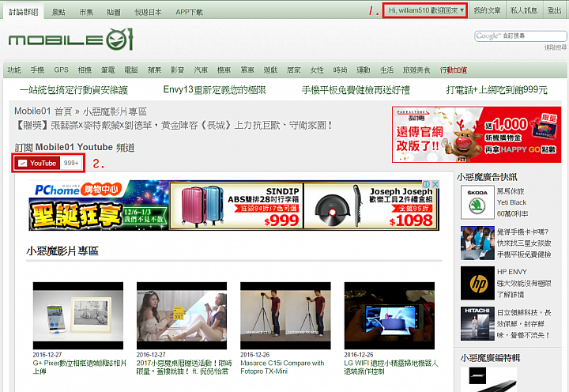
Task: Click LG WIFI 遠控小精靈 title link
Action: [391, 367]
